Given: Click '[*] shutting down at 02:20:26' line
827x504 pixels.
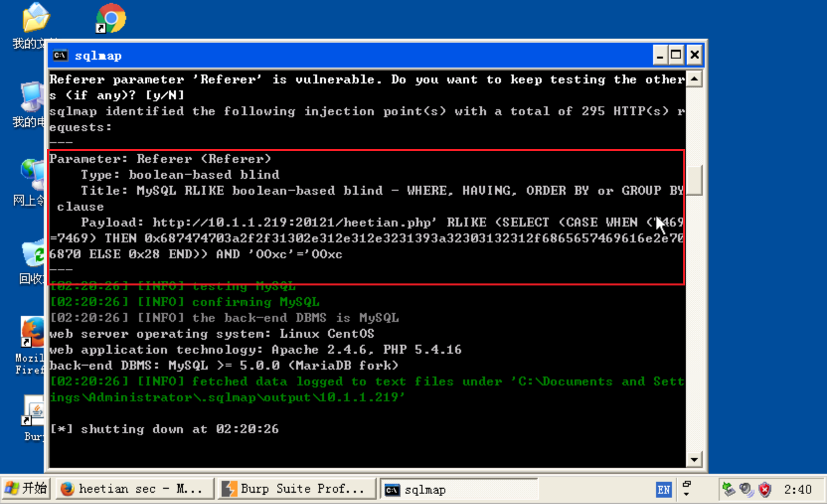Looking at the screenshot, I should [x=164, y=429].
